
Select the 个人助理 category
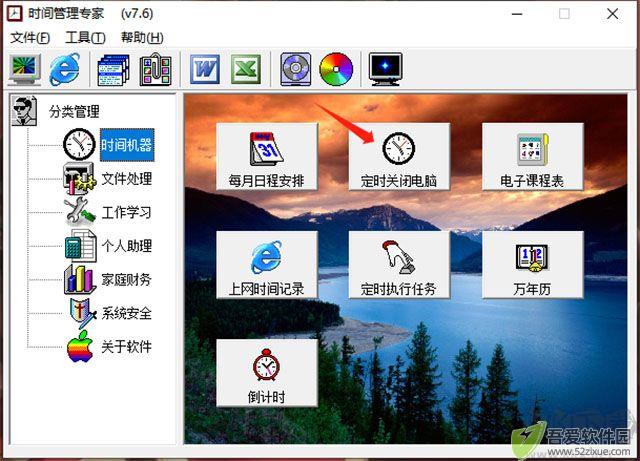(127, 246)
